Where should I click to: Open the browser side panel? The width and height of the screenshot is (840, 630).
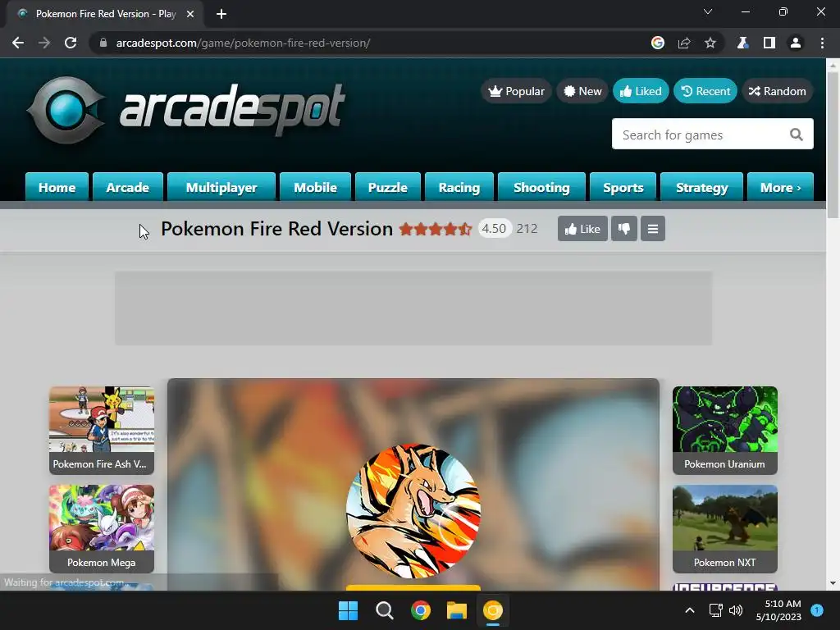tap(769, 43)
